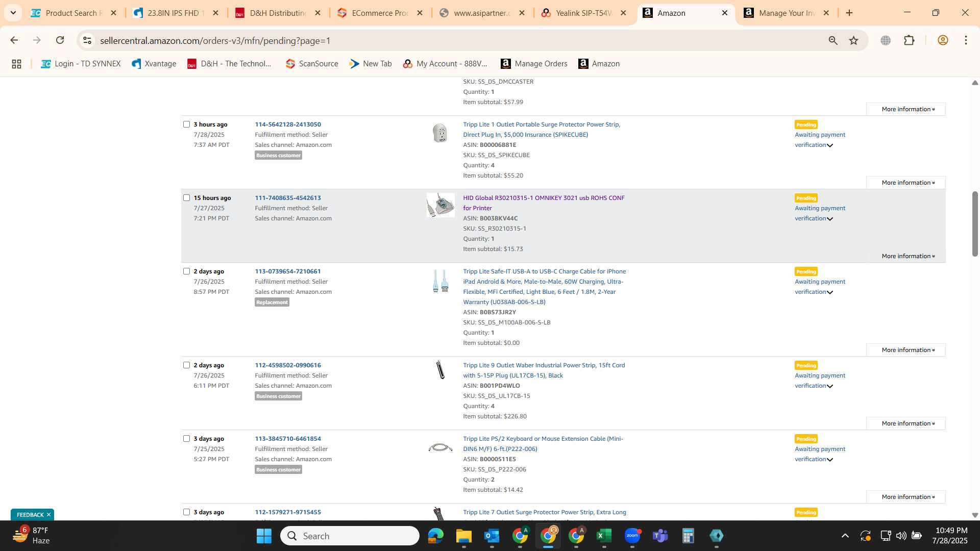The height and width of the screenshot is (551, 980).
Task: Switch to the D&H Distributing tab
Action: pos(277,13)
